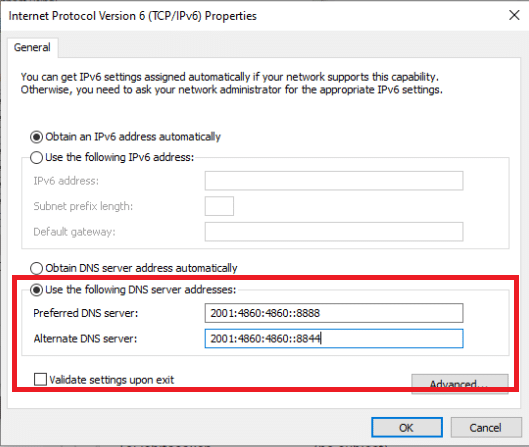This screenshot has width=529, height=447.
Task: Confirm with the OK button
Action: 407,427
